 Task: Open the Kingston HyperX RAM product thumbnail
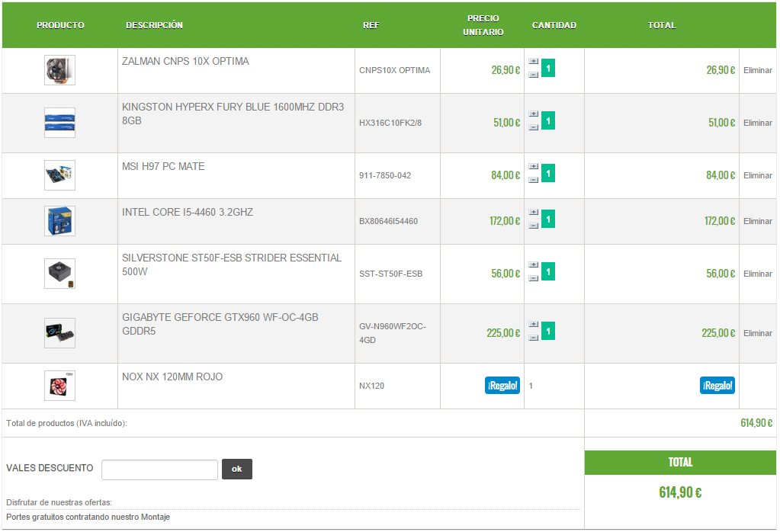pyautogui.click(x=59, y=123)
